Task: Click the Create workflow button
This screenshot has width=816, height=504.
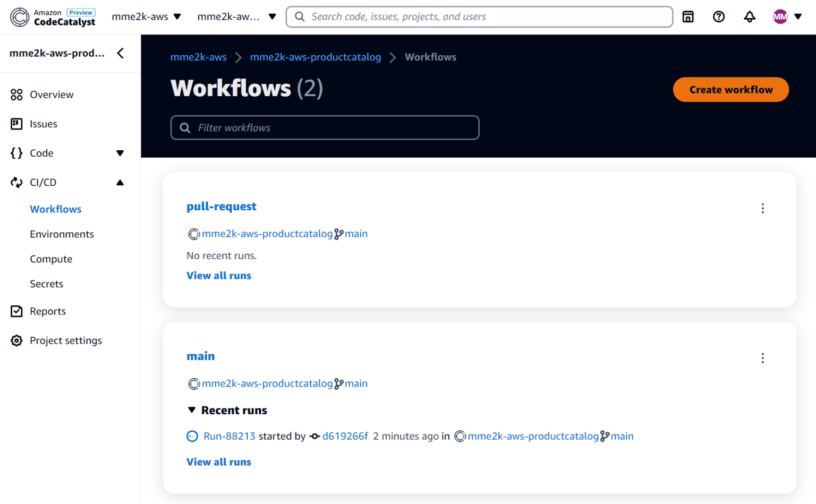Action: 730,89
